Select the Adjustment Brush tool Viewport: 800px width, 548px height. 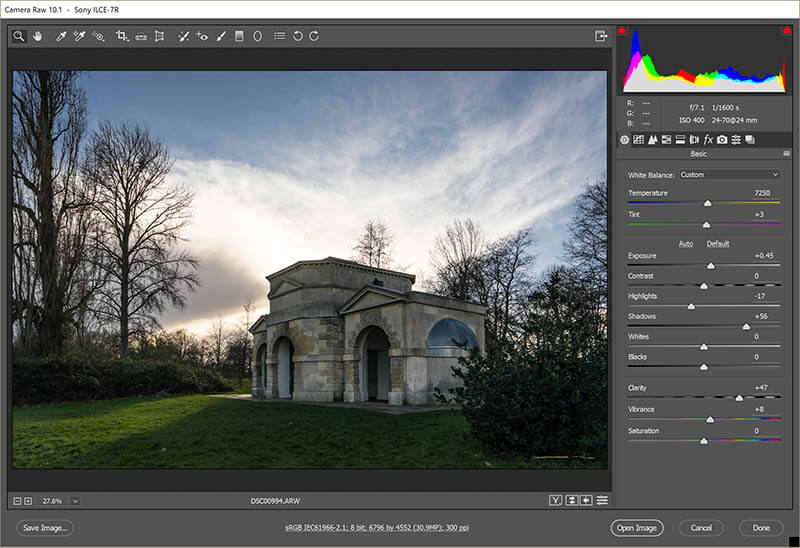pos(221,36)
